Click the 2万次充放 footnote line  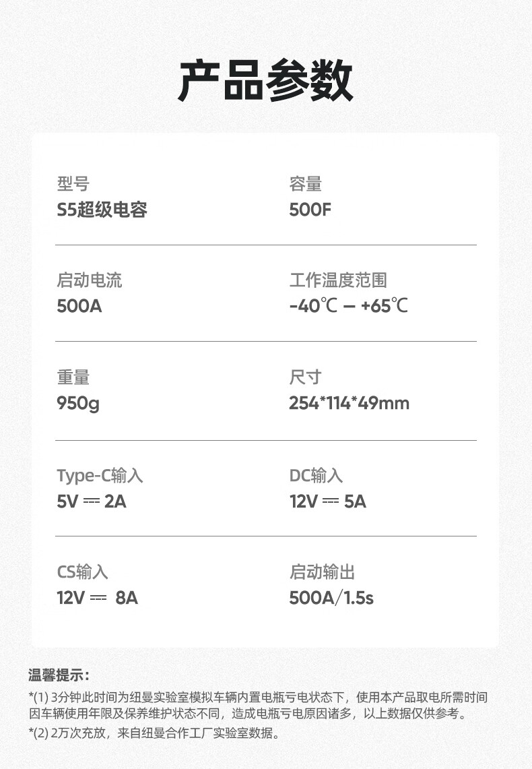pos(155,733)
